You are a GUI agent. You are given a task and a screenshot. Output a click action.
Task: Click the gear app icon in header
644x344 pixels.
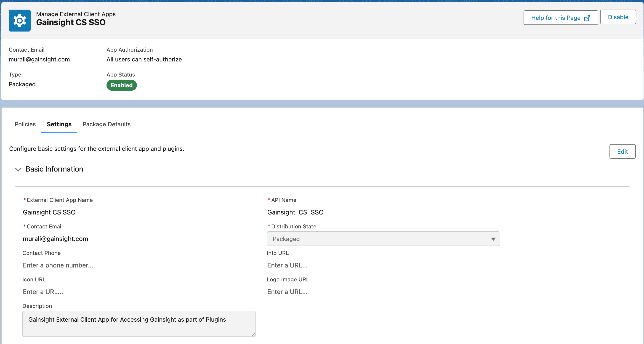[x=19, y=21]
